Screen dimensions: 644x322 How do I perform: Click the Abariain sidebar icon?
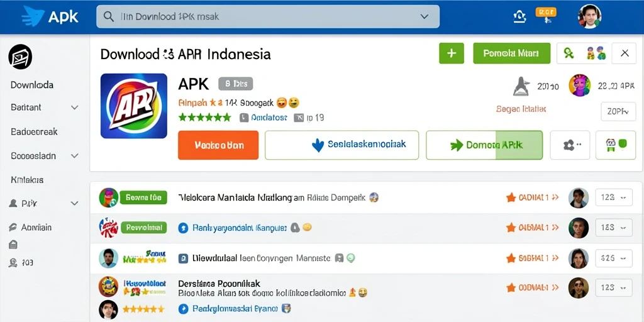[13, 227]
